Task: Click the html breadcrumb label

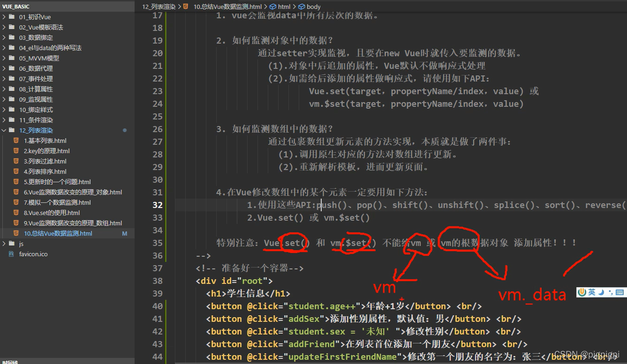Action: point(284,7)
